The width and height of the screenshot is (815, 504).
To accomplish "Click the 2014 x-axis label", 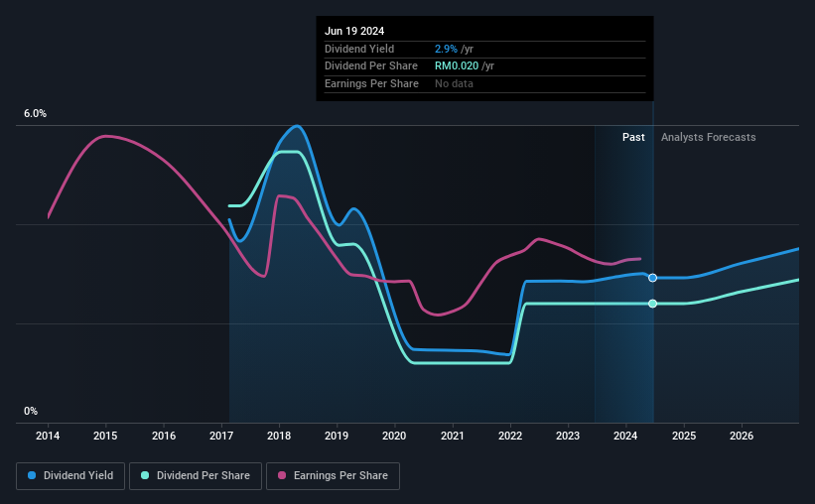I will point(48,436).
